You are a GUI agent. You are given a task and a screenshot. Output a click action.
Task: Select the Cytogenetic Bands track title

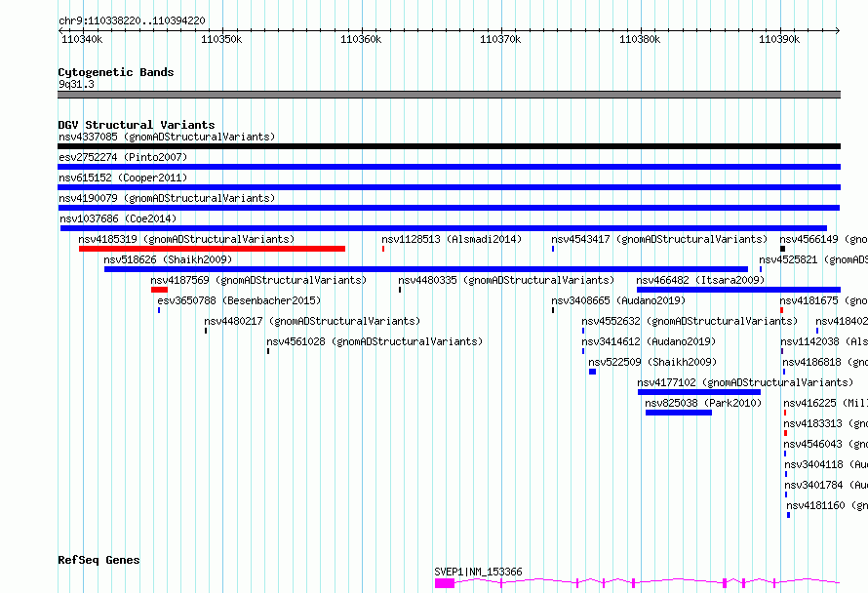pyautogui.click(x=116, y=72)
